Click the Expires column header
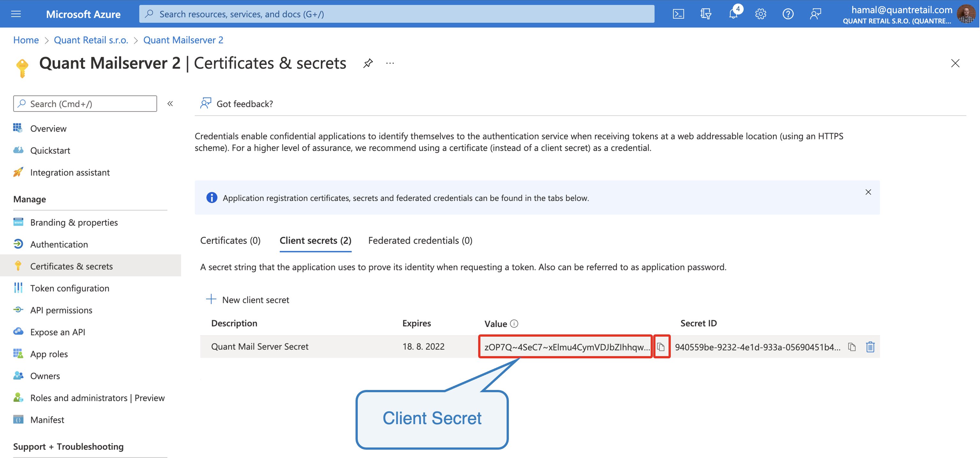The image size is (980, 458). click(x=417, y=323)
